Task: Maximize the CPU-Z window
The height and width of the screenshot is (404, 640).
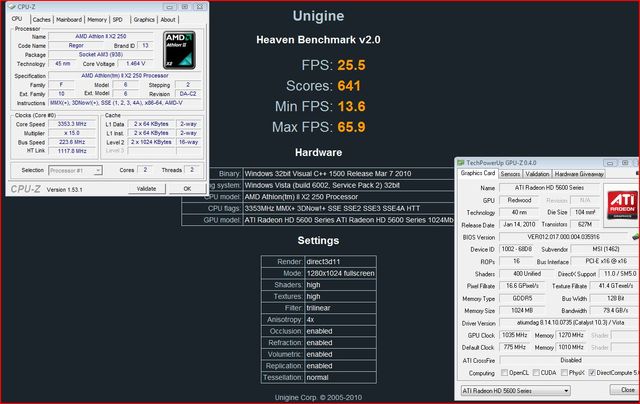Action: pyautogui.click(x=184, y=7)
